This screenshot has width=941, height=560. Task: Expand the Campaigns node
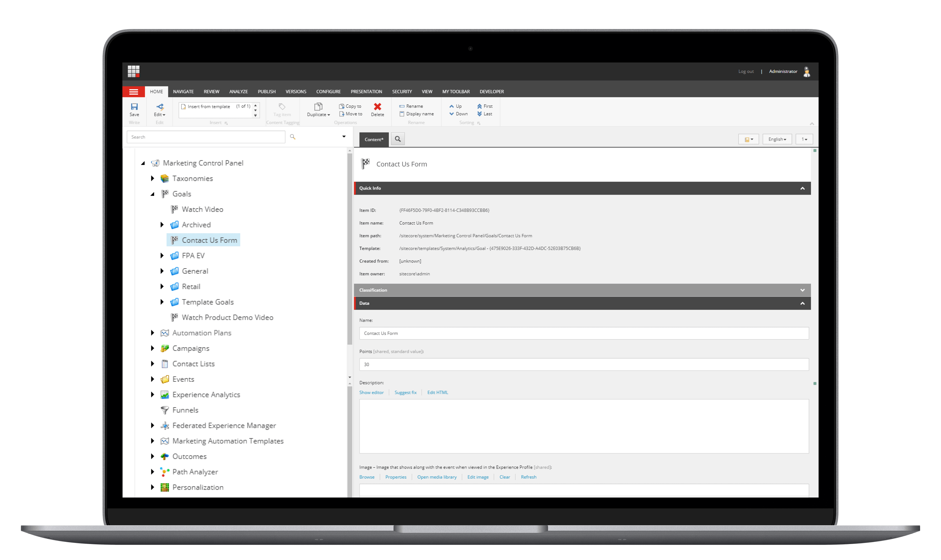[152, 348]
